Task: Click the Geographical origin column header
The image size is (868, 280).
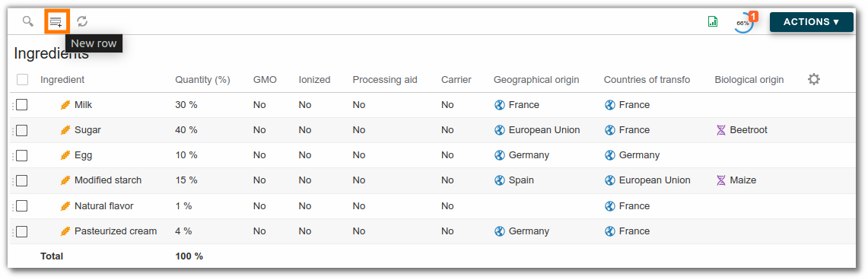Action: (x=536, y=80)
